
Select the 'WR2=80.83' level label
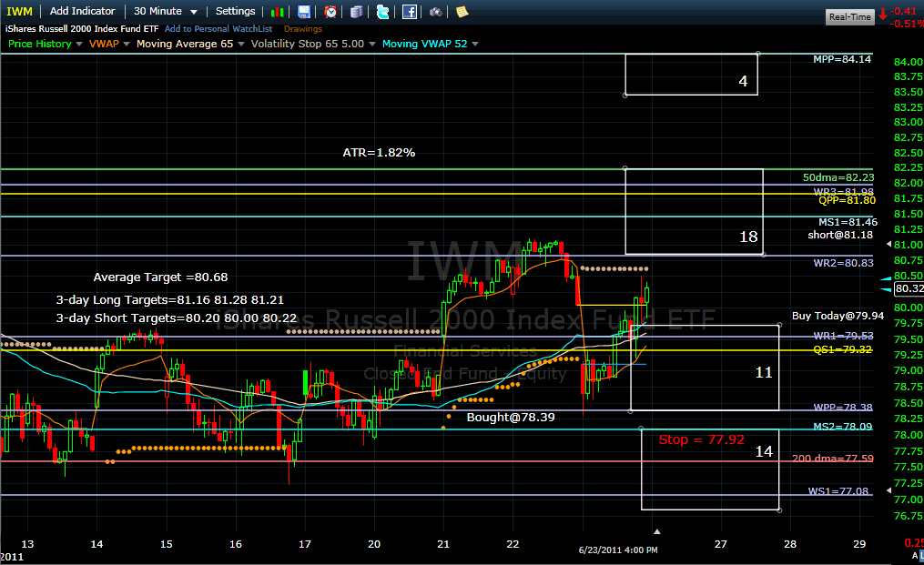(x=844, y=263)
